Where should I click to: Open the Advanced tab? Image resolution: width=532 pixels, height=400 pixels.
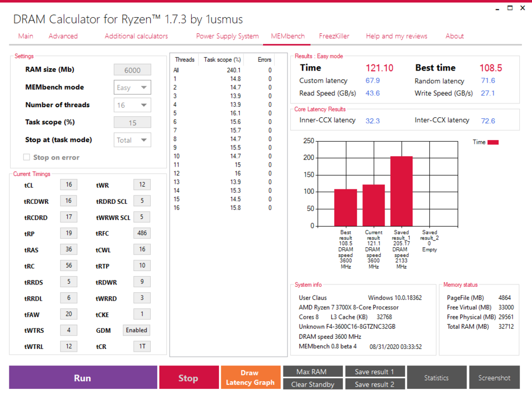pos(63,36)
